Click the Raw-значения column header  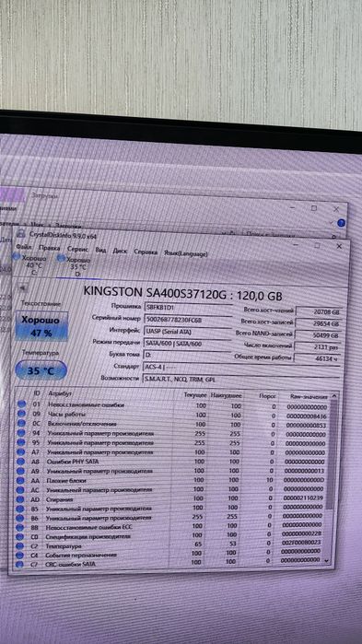[309, 397]
